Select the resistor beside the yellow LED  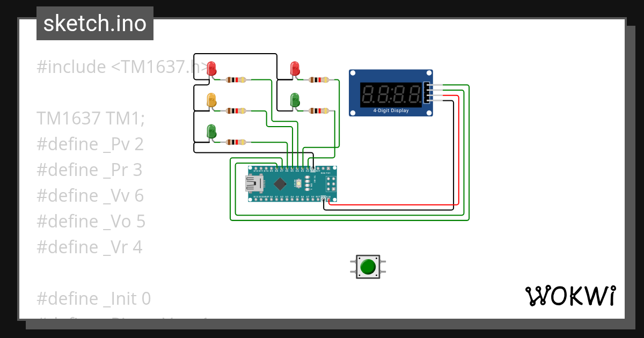[235, 110]
